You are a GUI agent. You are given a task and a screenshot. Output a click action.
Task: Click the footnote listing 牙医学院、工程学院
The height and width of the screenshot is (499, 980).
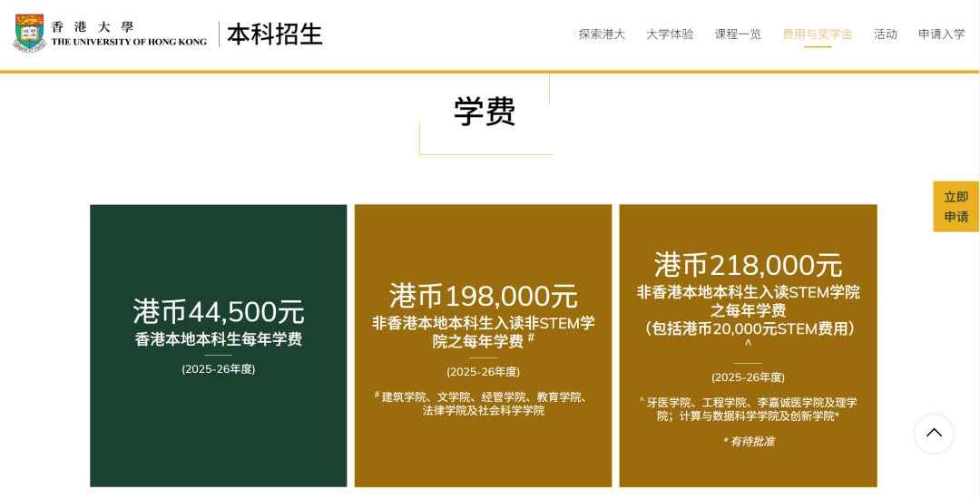point(748,409)
